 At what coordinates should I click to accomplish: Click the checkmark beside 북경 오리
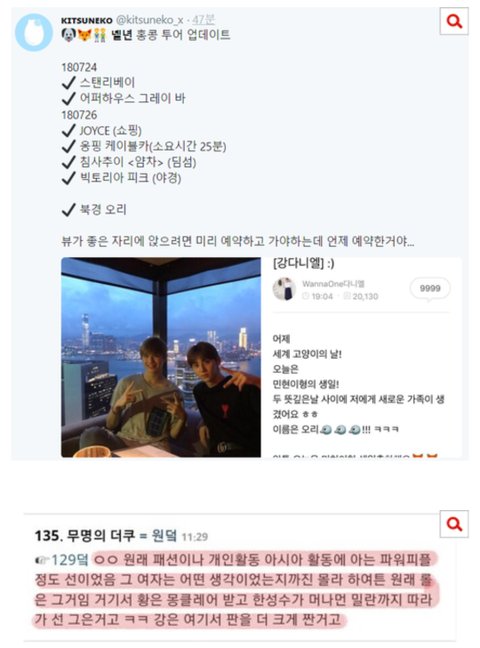click(x=68, y=210)
